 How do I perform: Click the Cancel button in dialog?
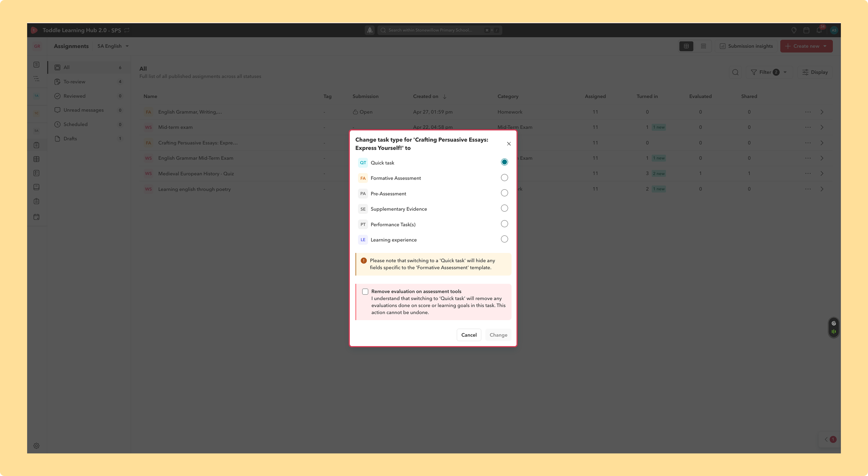click(469, 335)
